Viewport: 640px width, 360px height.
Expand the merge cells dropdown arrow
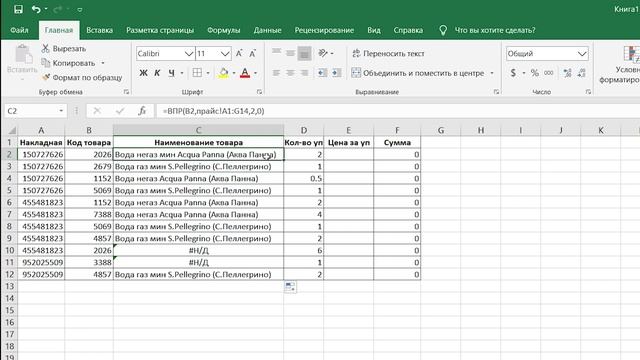point(492,73)
